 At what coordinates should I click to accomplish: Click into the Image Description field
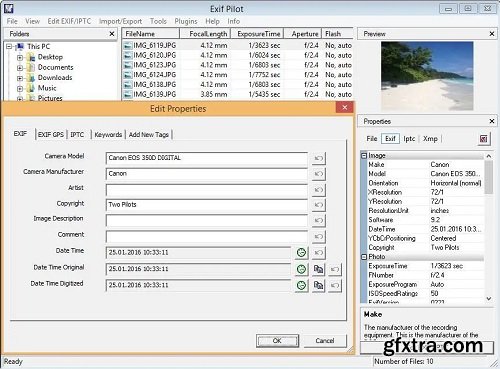(x=207, y=220)
